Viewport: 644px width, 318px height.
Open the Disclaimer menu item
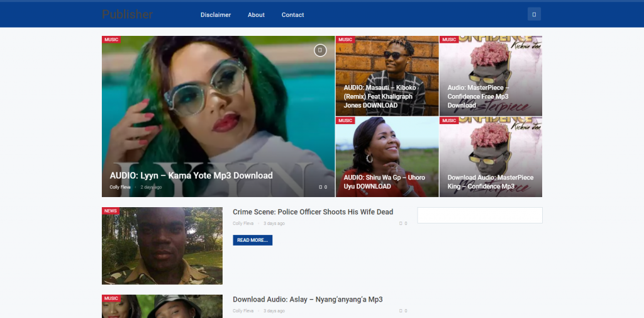coord(216,14)
